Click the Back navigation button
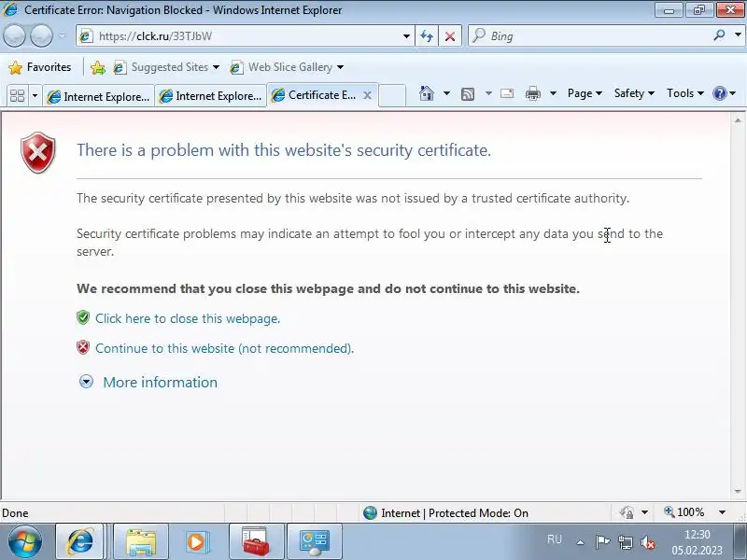 pos(14,36)
